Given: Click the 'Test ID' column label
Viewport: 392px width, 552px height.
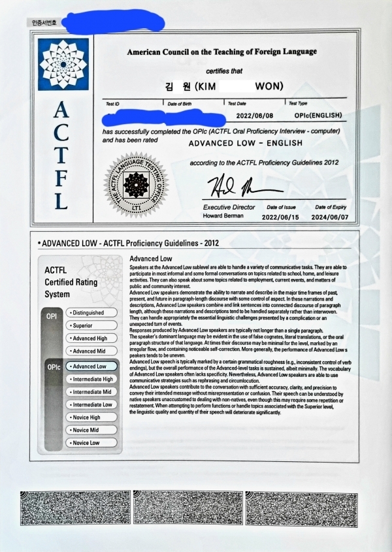Looking at the screenshot, I should coord(113,104).
